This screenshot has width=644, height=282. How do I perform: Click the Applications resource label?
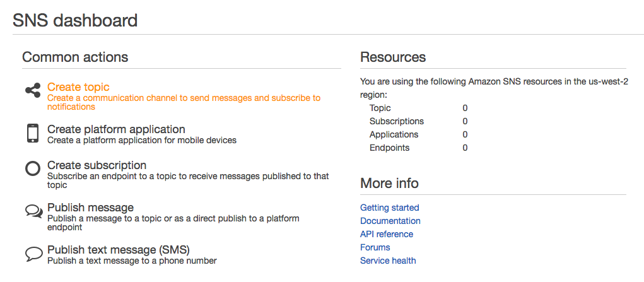click(394, 134)
